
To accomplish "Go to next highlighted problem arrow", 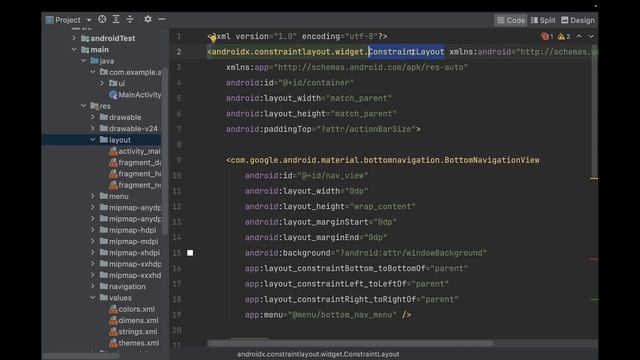I will (591, 36).
